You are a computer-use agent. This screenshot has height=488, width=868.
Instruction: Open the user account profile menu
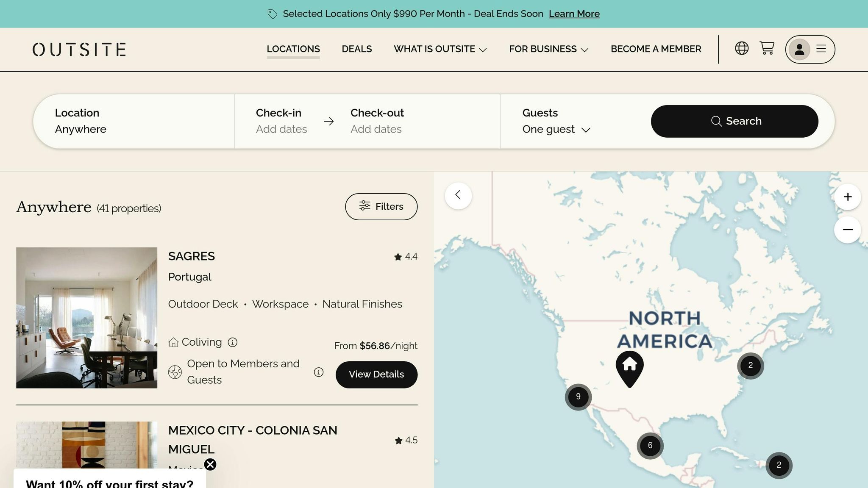[810, 49]
